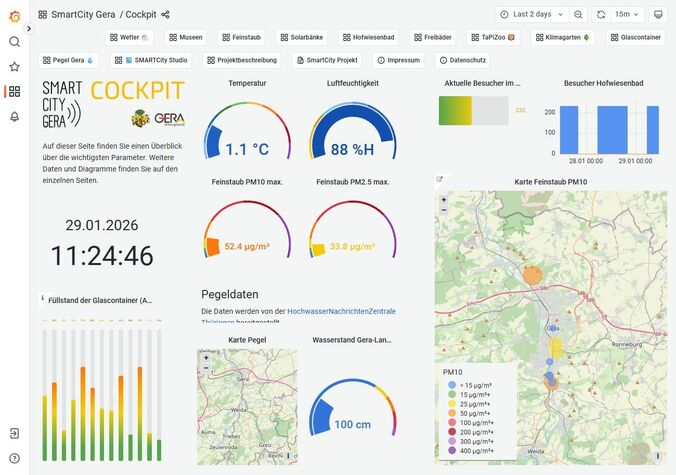This screenshot has width=676, height=475.
Task: Open the 15m refresh interval dropdown
Action: (x=626, y=15)
